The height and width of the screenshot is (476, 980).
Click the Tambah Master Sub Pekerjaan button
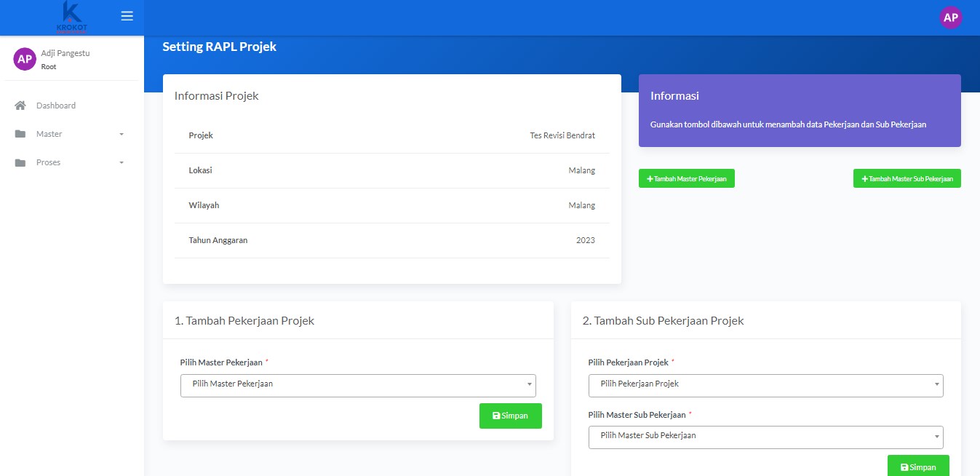pyautogui.click(x=907, y=178)
